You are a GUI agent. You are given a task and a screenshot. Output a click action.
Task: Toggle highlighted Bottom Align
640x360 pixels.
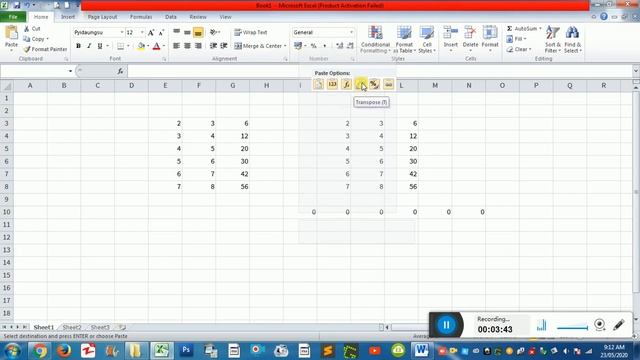pyautogui.click(x=198, y=32)
